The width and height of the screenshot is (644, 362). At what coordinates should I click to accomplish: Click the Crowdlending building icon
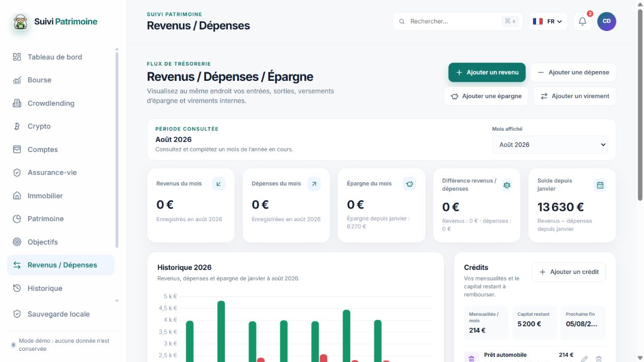(17, 103)
